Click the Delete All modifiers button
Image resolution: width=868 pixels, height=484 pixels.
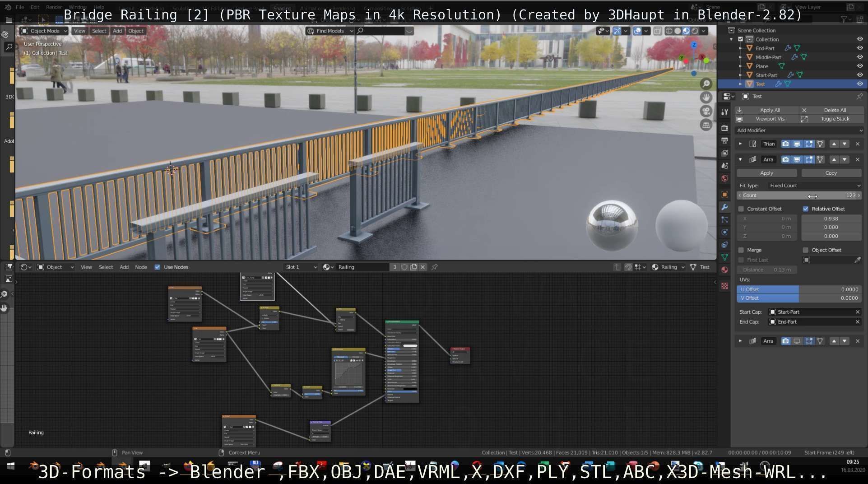(x=831, y=110)
